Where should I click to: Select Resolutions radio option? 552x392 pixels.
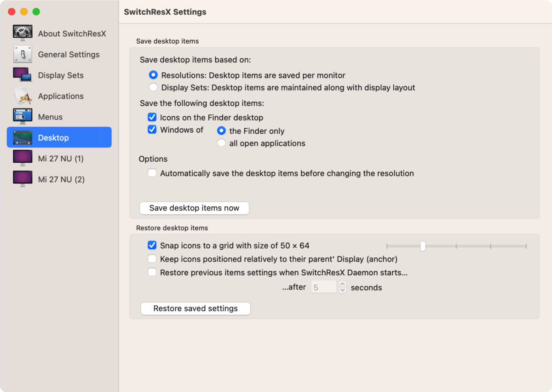153,75
